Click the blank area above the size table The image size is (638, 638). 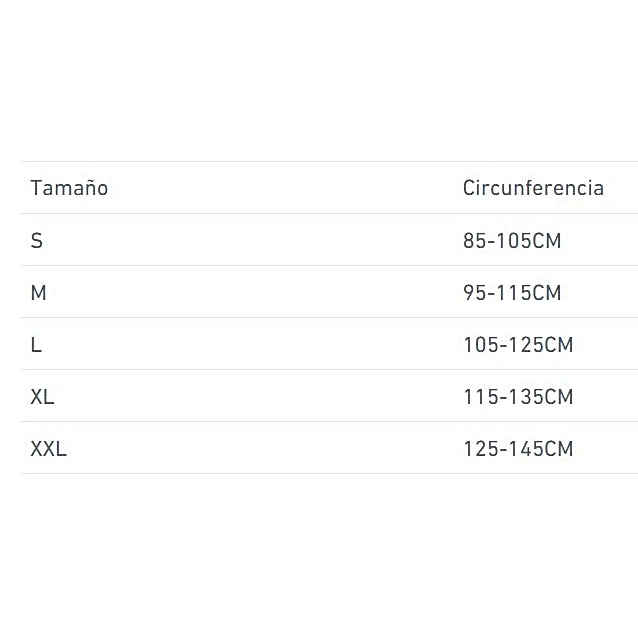[x=319, y=80]
